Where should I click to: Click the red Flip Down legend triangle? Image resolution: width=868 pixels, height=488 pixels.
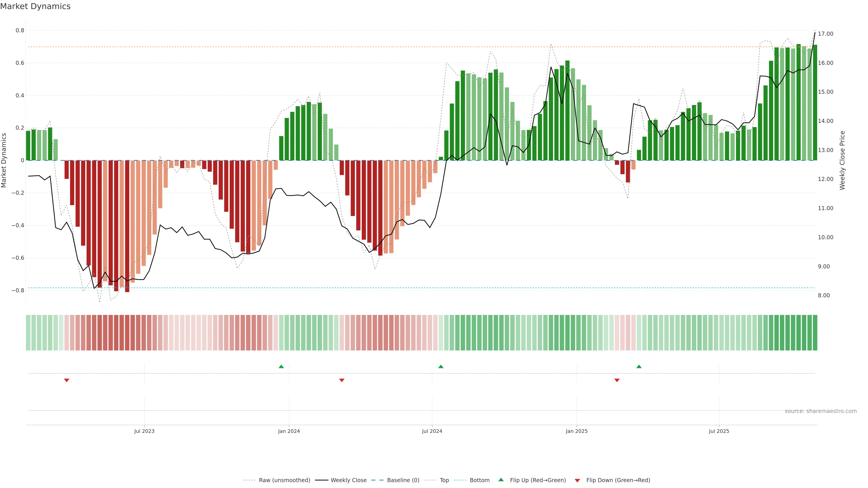[x=577, y=481]
